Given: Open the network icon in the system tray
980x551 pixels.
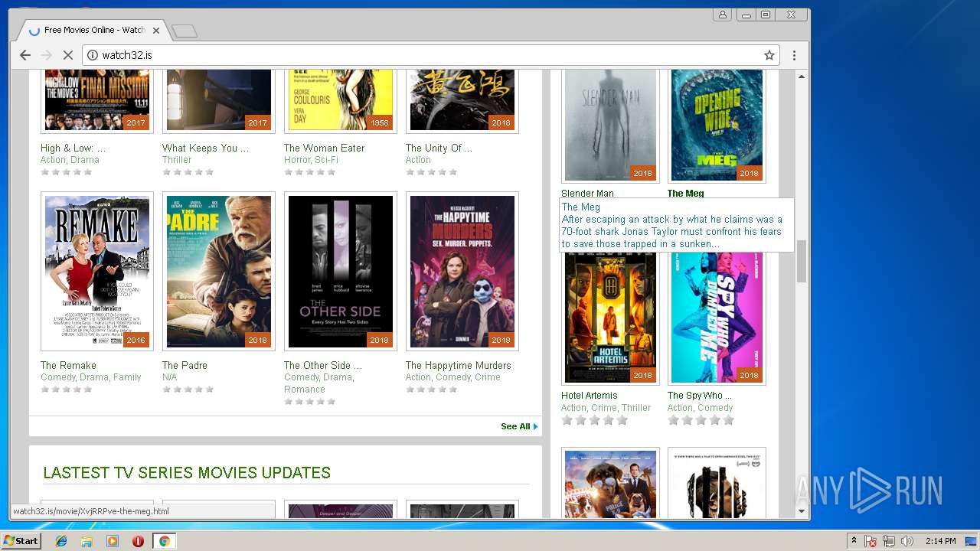Looking at the screenshot, I should tap(890, 541).
